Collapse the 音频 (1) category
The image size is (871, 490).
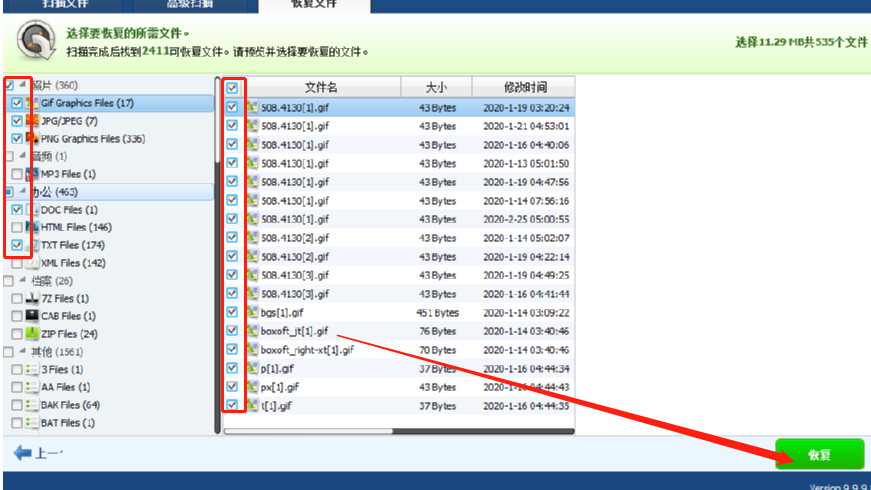coord(23,156)
